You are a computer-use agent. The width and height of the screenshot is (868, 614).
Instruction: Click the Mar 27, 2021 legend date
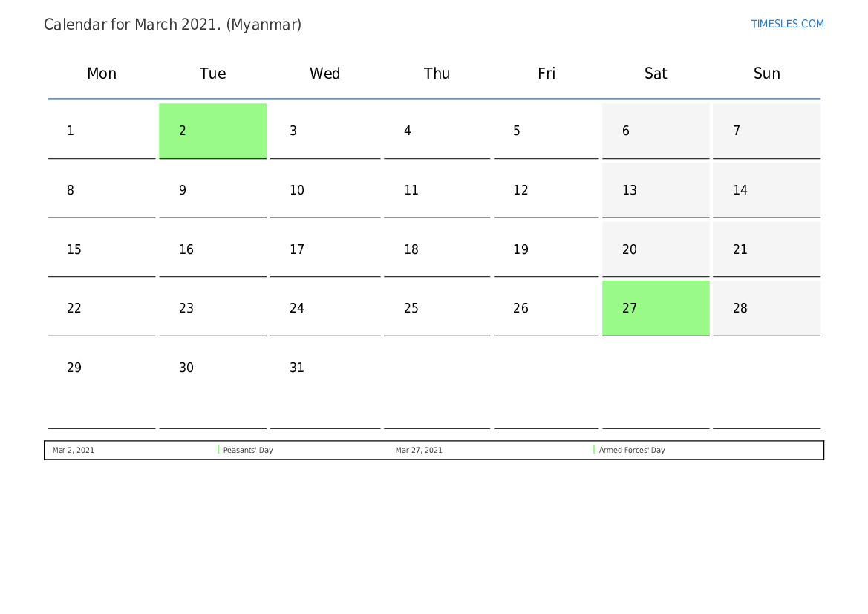point(419,450)
